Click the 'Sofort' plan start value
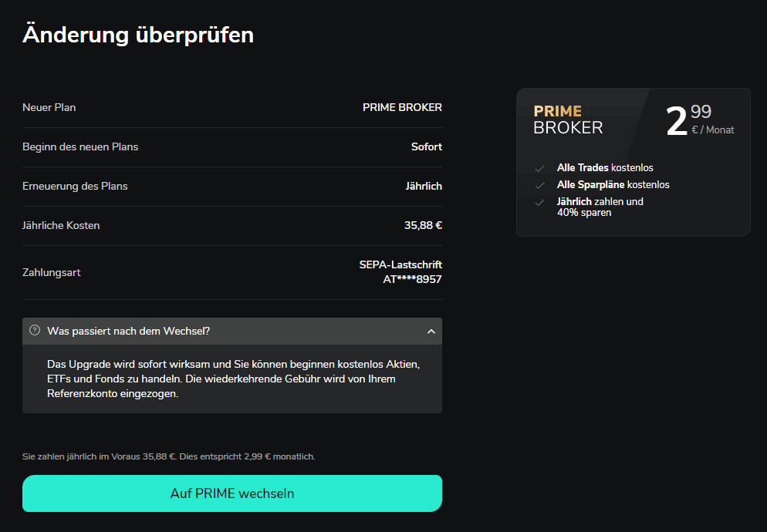The width and height of the screenshot is (767, 532). coord(427,146)
